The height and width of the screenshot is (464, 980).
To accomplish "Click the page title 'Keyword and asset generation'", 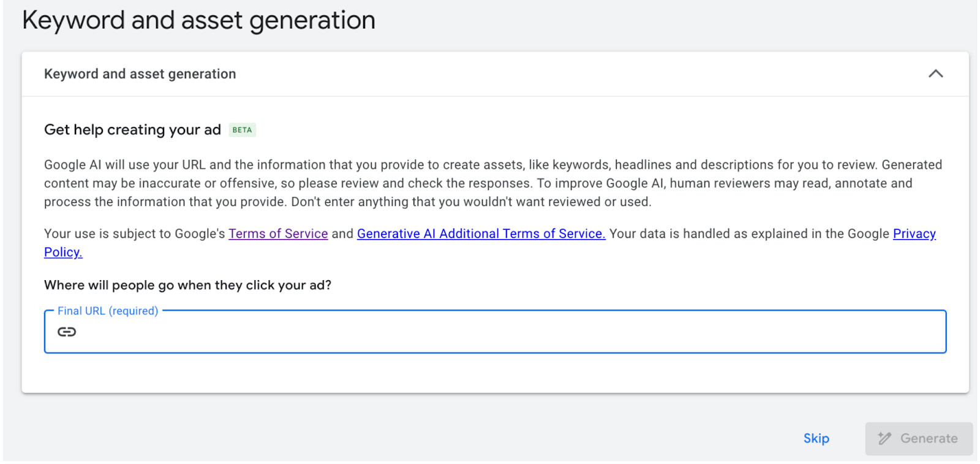I will tap(198, 20).
